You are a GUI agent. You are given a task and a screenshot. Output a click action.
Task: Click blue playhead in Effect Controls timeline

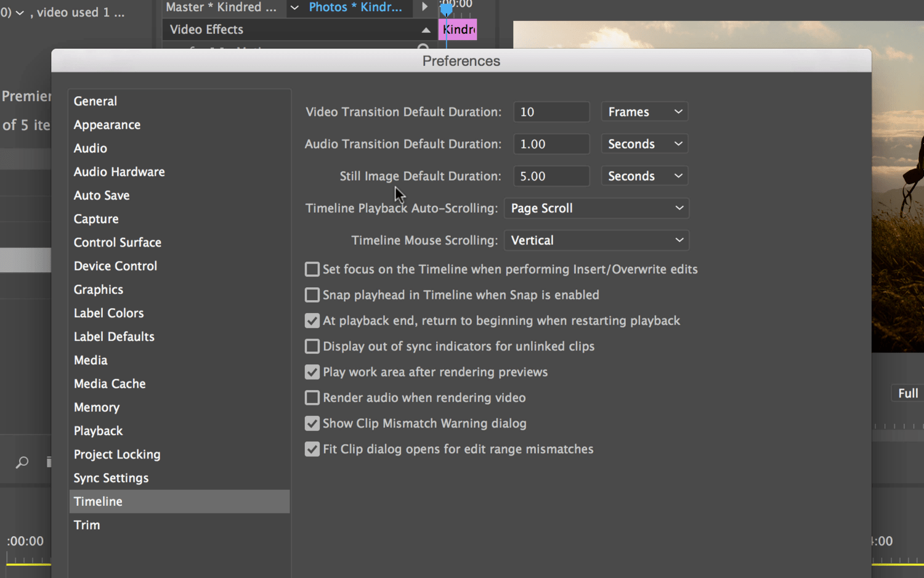pos(446,9)
